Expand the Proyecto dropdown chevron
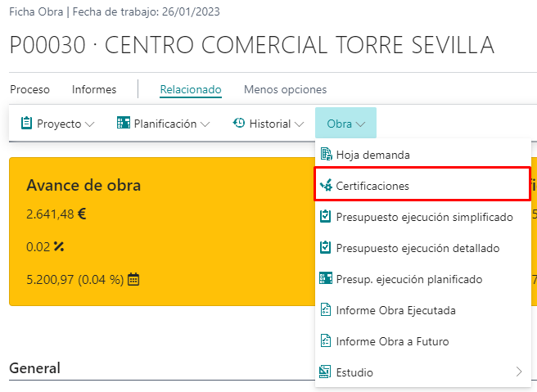Viewport: 537px width, 392px height. click(90, 124)
